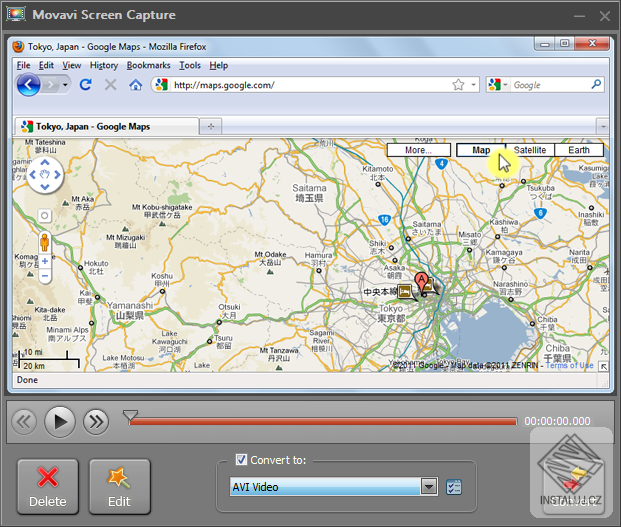Click route 4 highway shield
The image size is (621, 527).
441,164
